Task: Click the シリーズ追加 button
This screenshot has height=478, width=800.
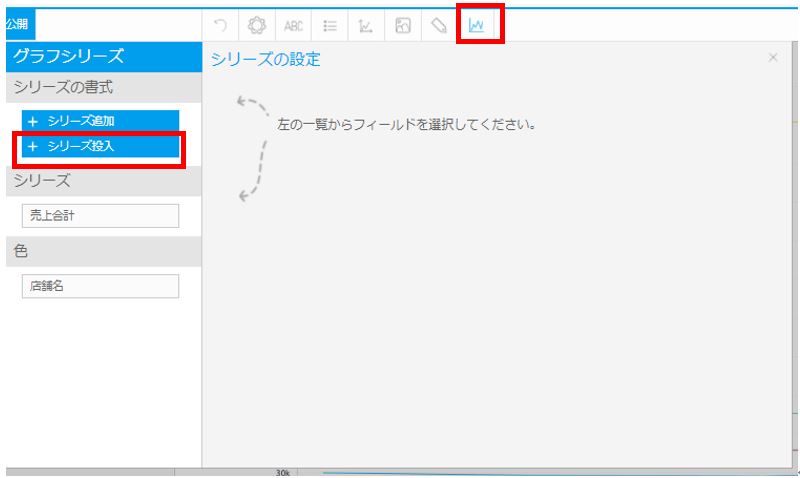Action: coord(101,121)
